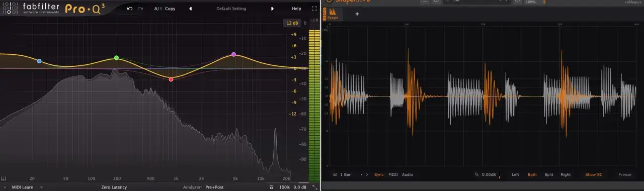Click the resize icon in Pro-Q 3 bottom corner

(x=314, y=187)
